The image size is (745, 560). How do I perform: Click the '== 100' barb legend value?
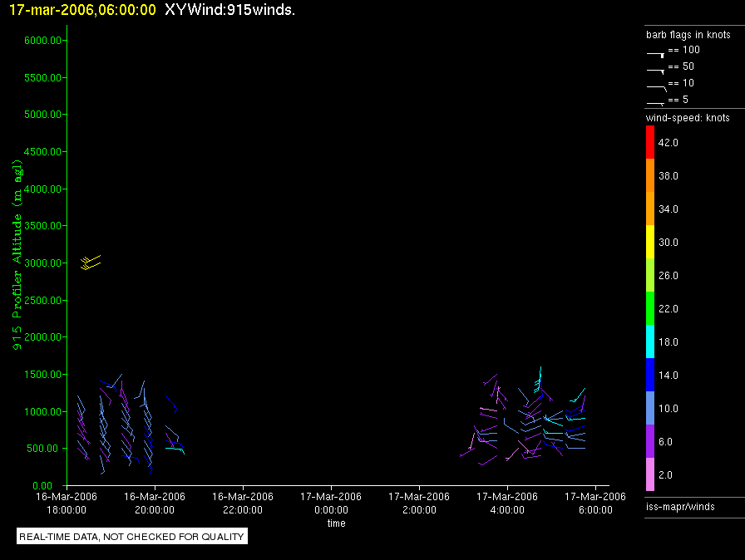click(683, 50)
